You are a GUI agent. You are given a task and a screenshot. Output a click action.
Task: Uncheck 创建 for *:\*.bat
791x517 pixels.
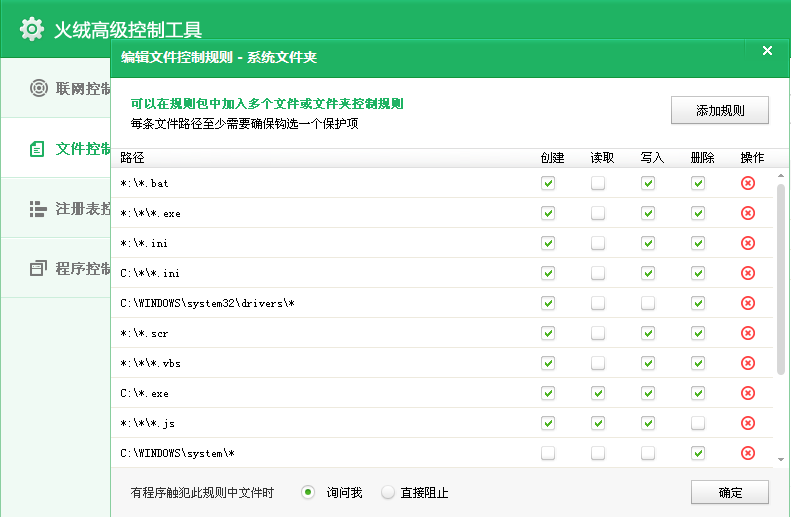(548, 183)
